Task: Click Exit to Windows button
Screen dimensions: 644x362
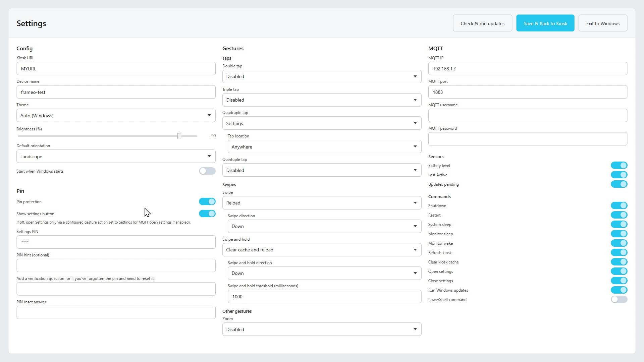Action: 602,23
